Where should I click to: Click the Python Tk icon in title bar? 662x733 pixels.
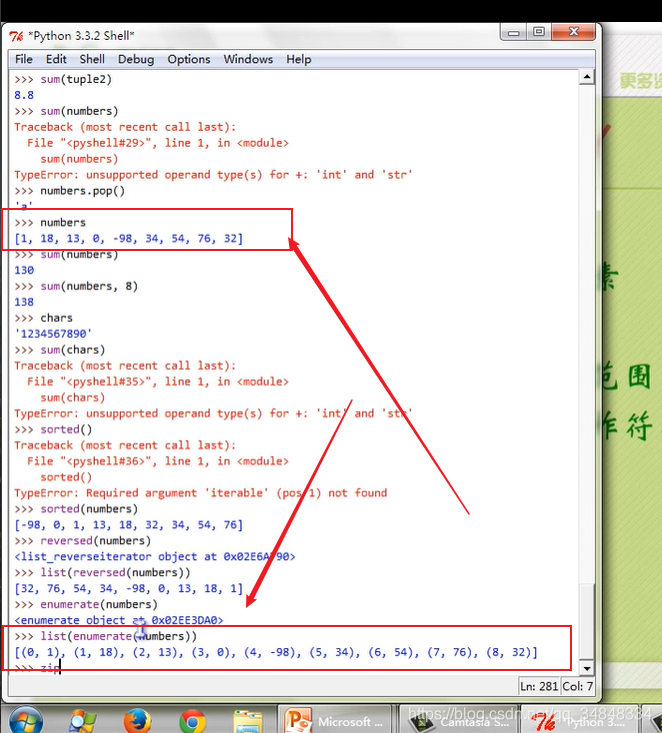(16, 36)
